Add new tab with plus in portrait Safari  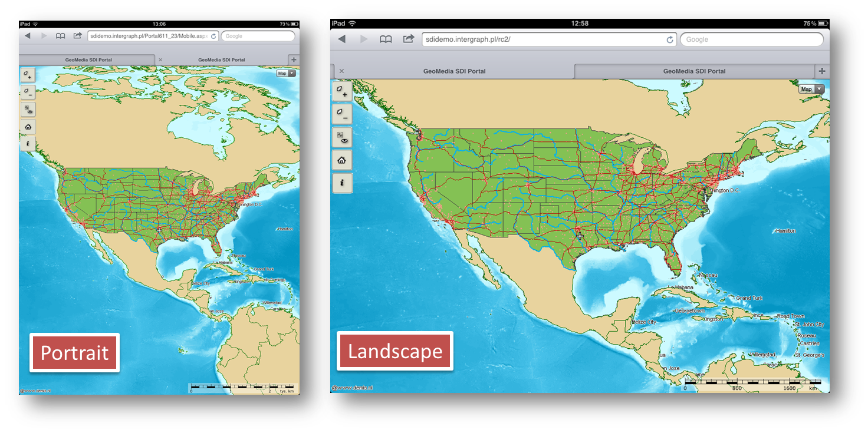(x=294, y=60)
